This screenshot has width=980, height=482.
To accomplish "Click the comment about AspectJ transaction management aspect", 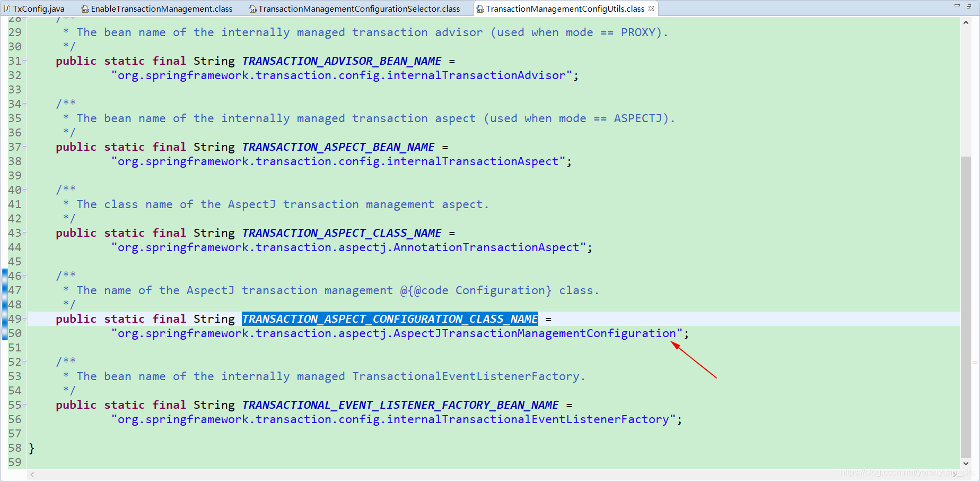I will tap(276, 204).
